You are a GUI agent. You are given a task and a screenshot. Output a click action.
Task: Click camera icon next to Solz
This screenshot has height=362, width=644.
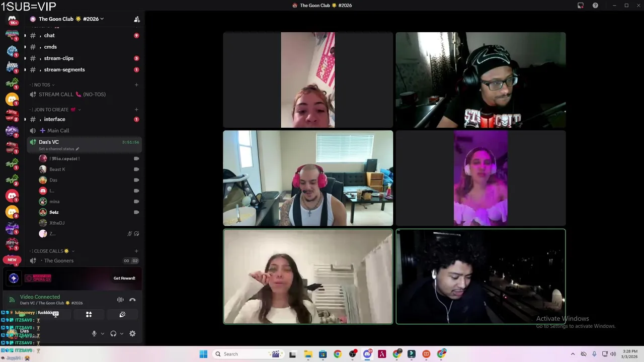click(136, 212)
